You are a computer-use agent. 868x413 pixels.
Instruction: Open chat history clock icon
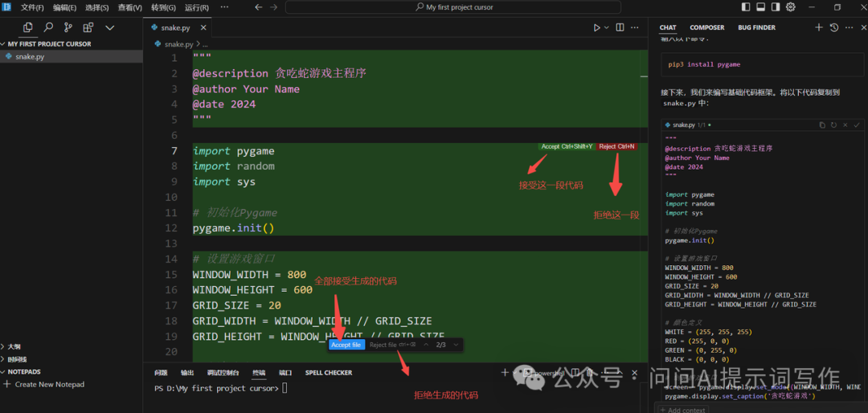[834, 27]
